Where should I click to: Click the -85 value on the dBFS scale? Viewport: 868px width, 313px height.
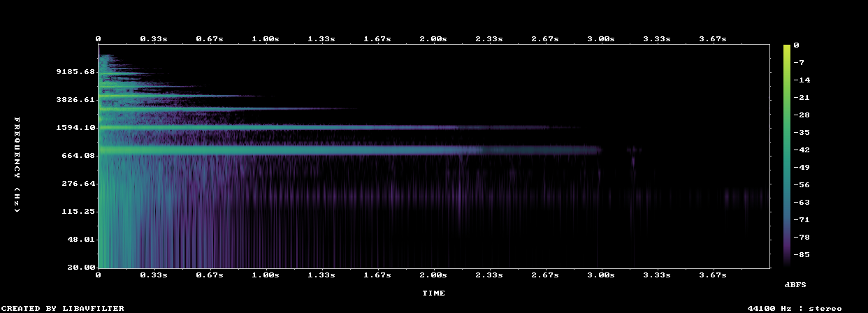802,255
